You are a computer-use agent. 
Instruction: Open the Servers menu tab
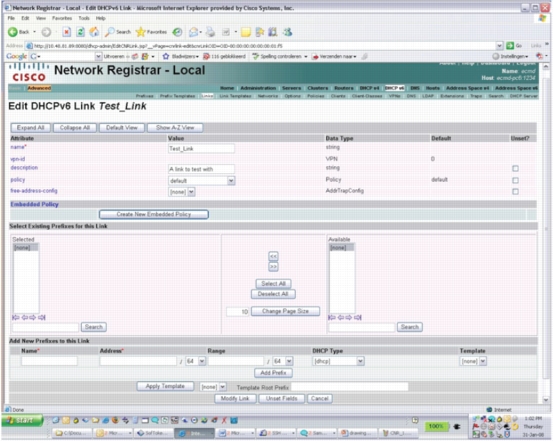[x=291, y=88]
